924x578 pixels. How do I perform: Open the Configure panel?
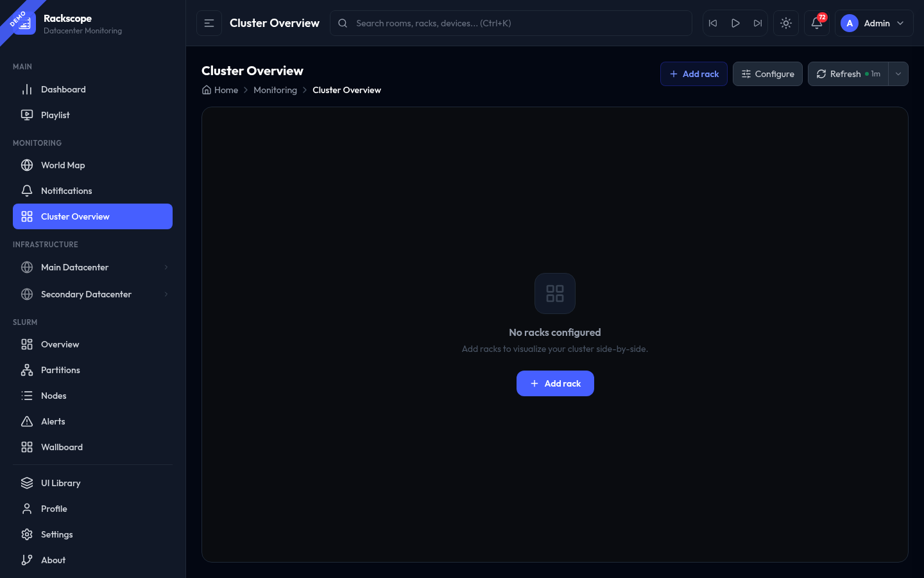[x=767, y=74]
